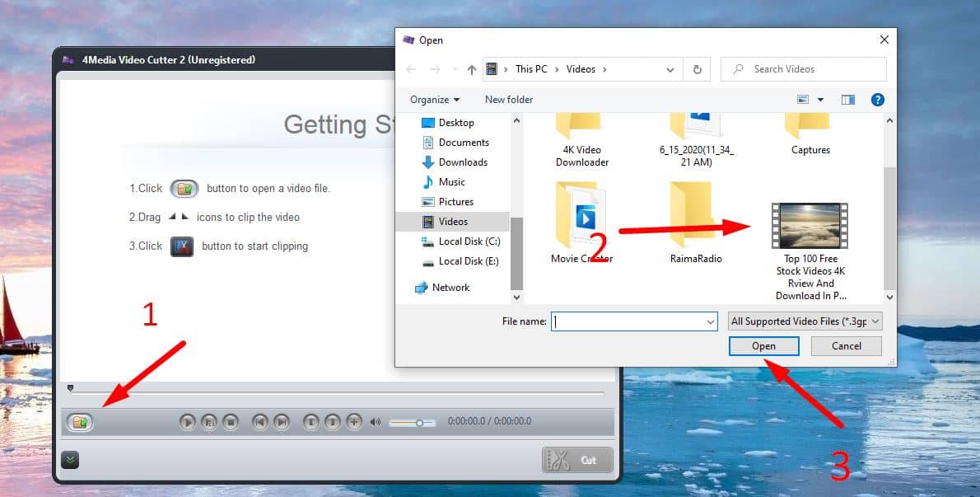The image size is (980, 497).
Task: Go up one folder level arrow
Action: 471,69
